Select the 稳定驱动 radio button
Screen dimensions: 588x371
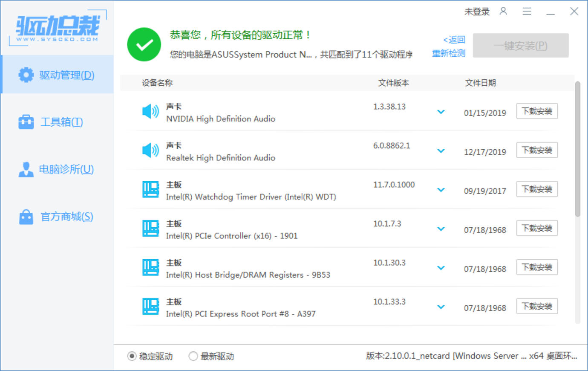point(132,356)
